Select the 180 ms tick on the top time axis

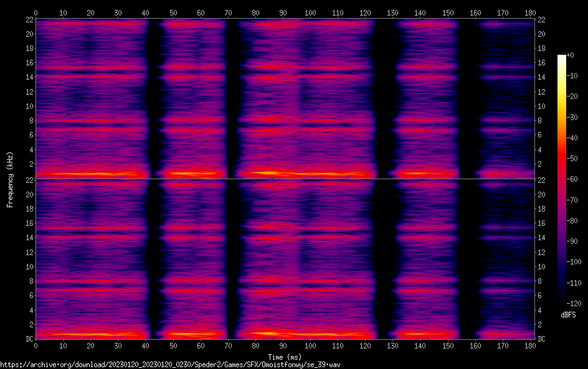pyautogui.click(x=529, y=12)
